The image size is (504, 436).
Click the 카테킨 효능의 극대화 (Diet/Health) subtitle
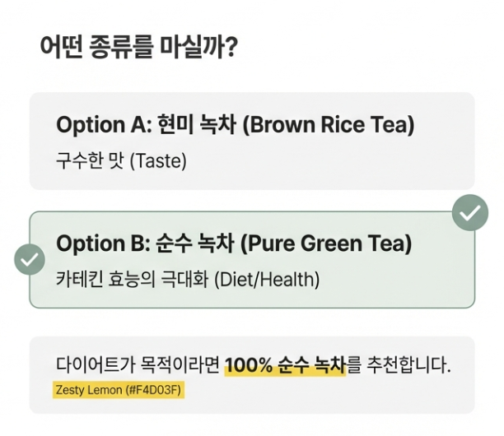[x=188, y=280]
